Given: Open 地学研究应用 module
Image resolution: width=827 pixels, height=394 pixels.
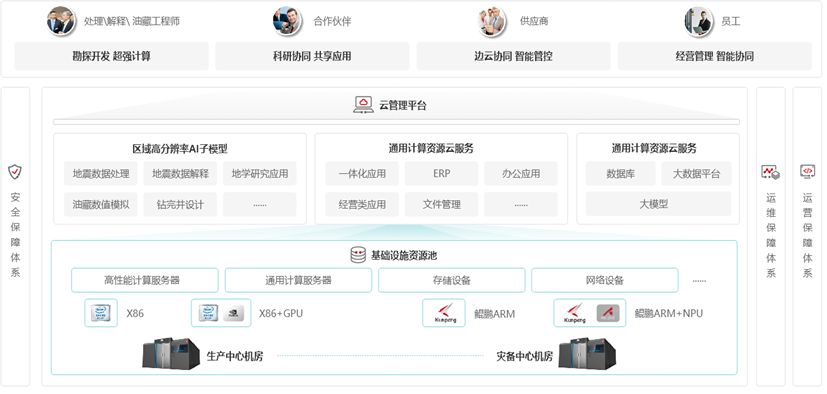Looking at the screenshot, I should [259, 174].
